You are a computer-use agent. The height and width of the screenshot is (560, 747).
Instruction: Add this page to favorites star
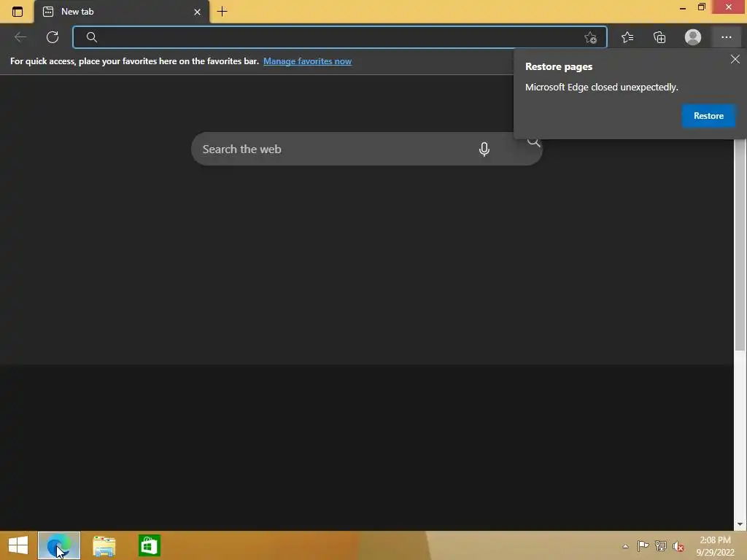tap(591, 38)
